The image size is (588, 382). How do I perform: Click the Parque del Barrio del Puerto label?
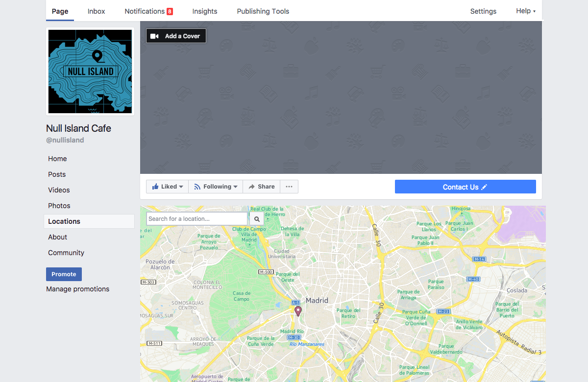coord(507,310)
